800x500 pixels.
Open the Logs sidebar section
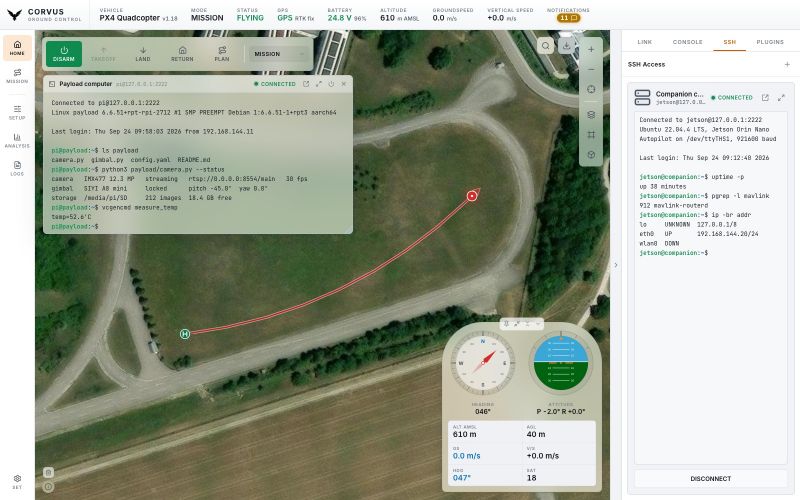[x=17, y=168]
